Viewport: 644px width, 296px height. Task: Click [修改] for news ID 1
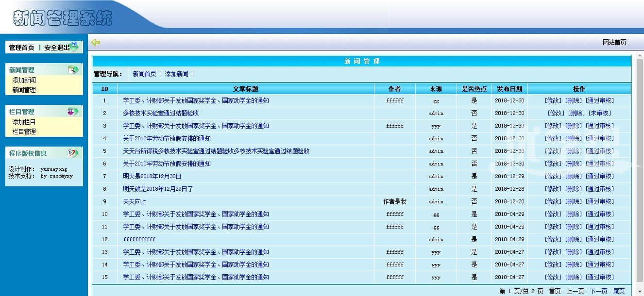click(x=553, y=100)
